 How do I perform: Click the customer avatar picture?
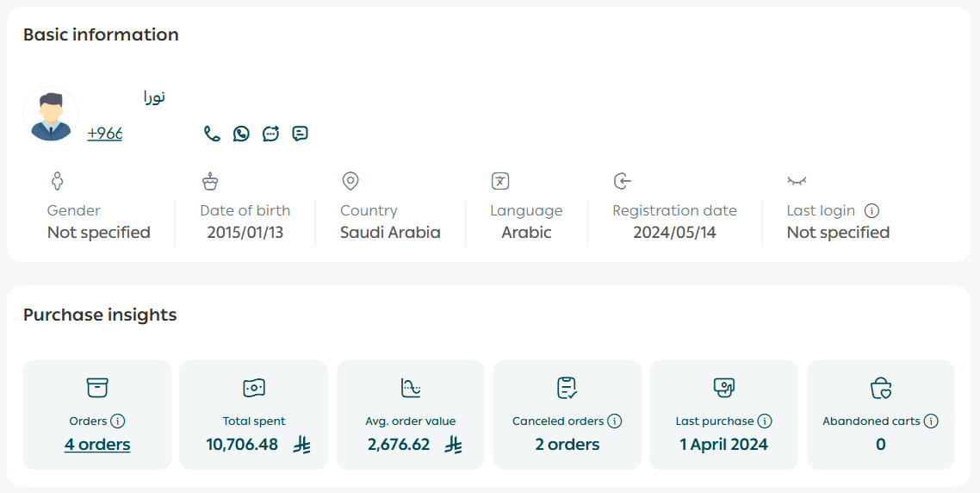coord(51,115)
